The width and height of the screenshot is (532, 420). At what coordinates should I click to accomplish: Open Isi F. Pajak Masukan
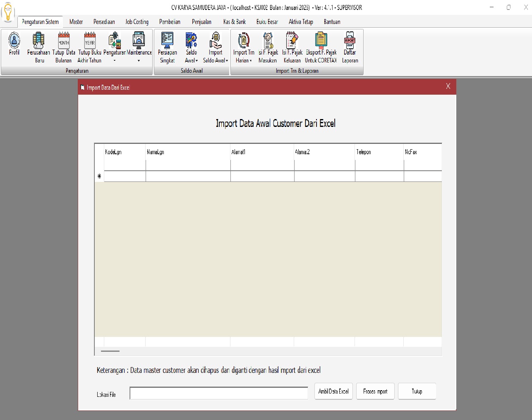click(x=268, y=48)
